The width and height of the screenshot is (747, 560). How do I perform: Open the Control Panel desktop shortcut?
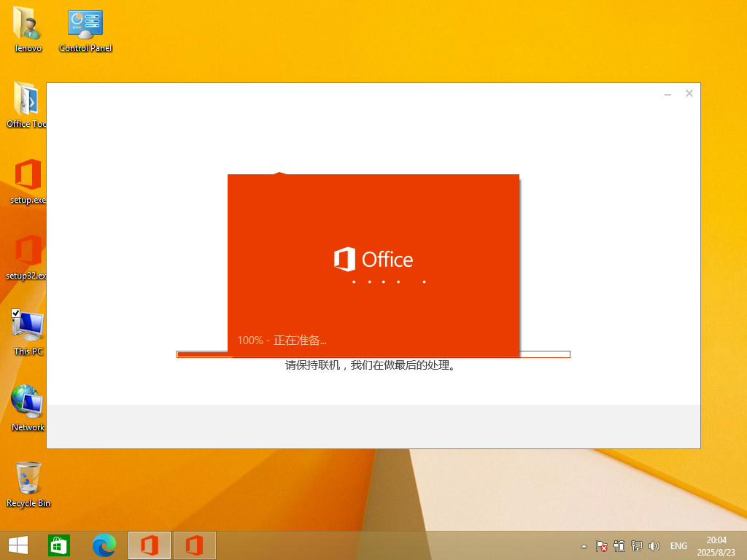click(x=85, y=26)
